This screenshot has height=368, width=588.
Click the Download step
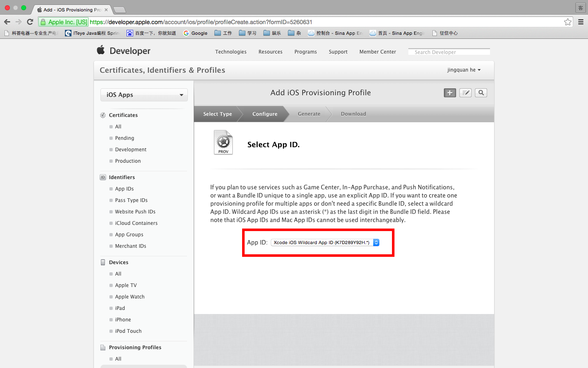(354, 114)
